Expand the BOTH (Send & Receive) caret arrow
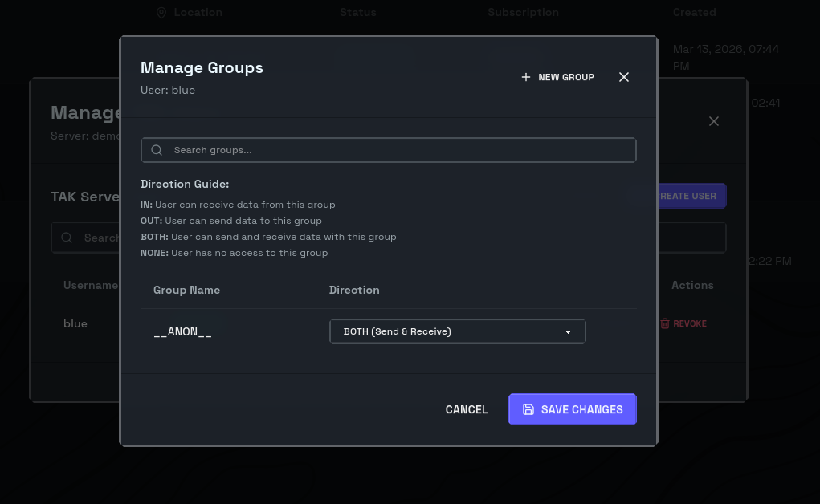The width and height of the screenshot is (820, 504). (568, 331)
